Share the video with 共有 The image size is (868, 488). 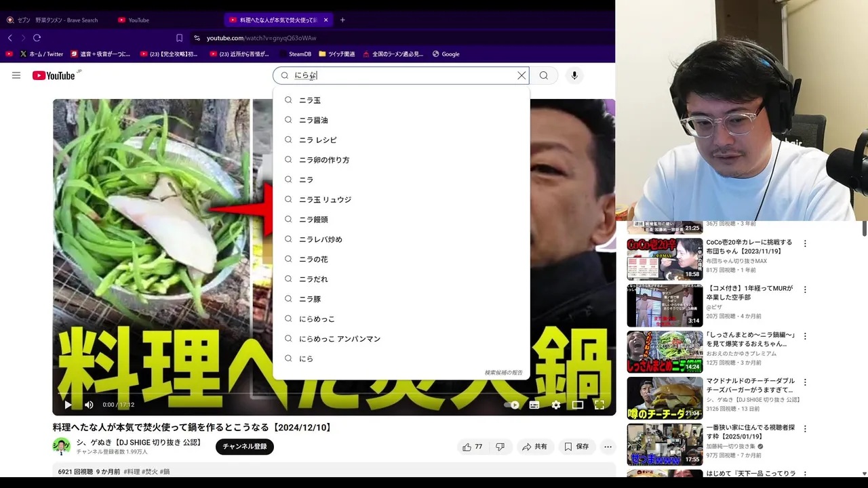(534, 447)
